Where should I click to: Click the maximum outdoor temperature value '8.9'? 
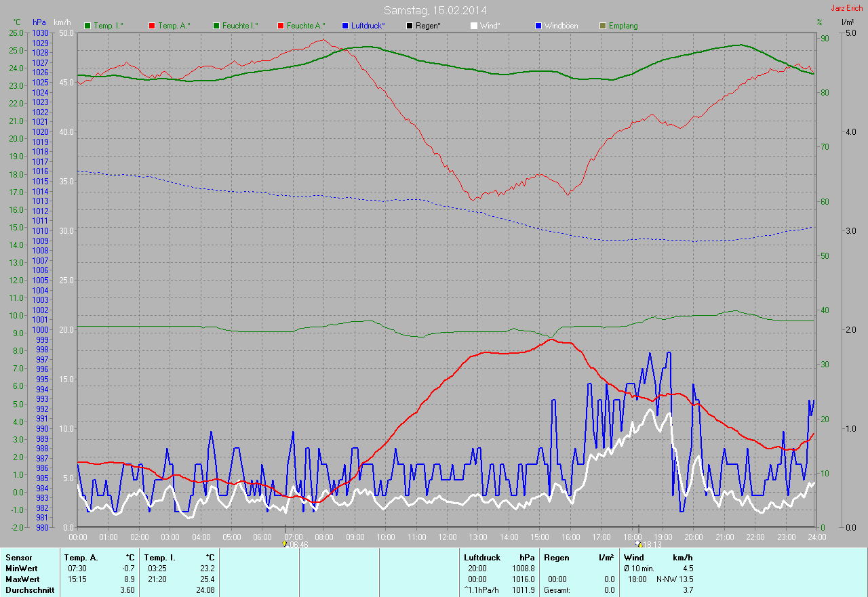(130, 579)
